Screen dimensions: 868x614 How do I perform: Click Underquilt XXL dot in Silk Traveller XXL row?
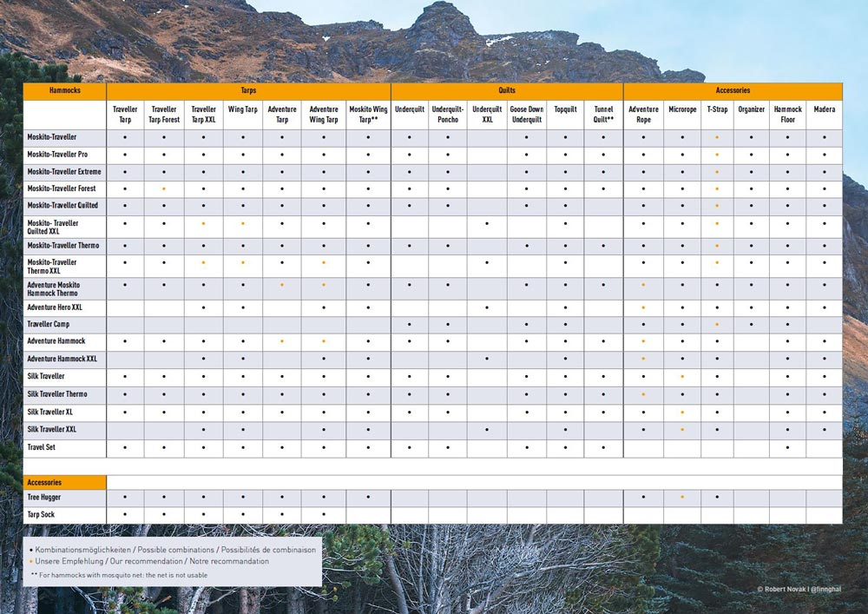[487, 429]
